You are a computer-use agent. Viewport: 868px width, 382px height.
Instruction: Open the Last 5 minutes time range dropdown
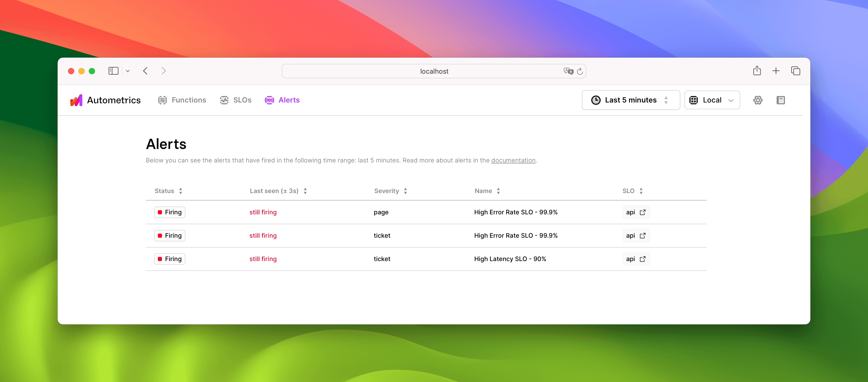coord(630,100)
